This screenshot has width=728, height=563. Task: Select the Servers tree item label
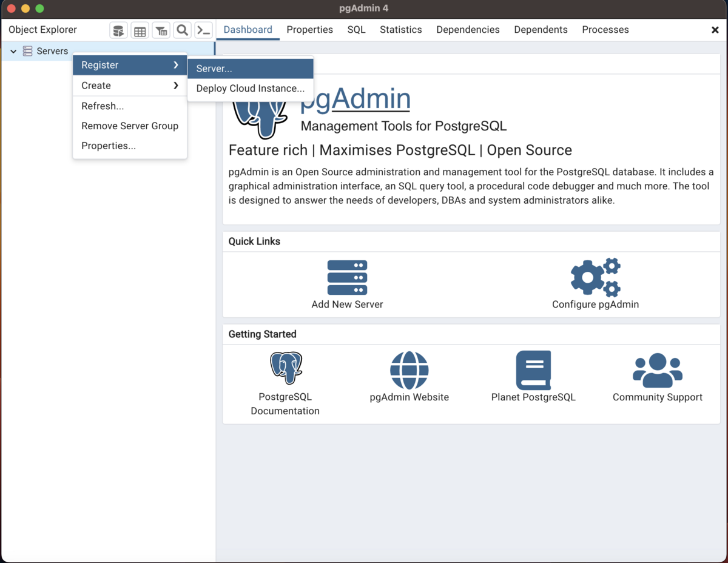click(x=52, y=51)
